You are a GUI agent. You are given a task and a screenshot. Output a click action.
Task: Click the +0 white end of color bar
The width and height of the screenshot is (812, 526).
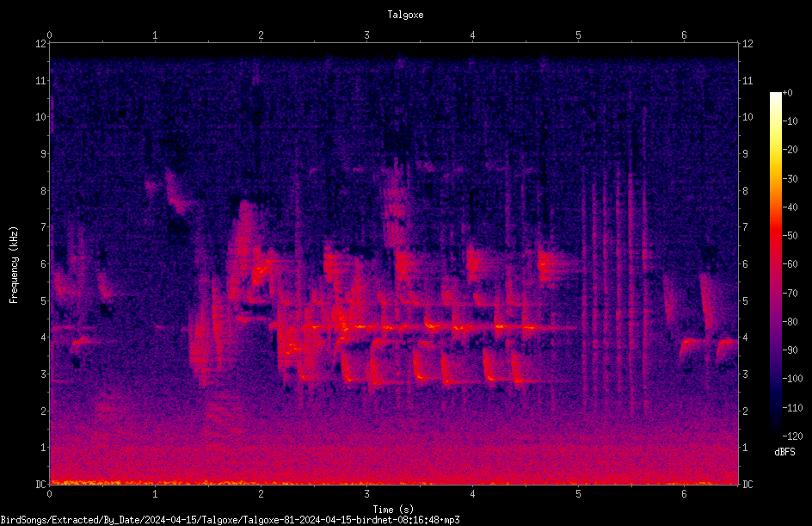tap(776, 95)
